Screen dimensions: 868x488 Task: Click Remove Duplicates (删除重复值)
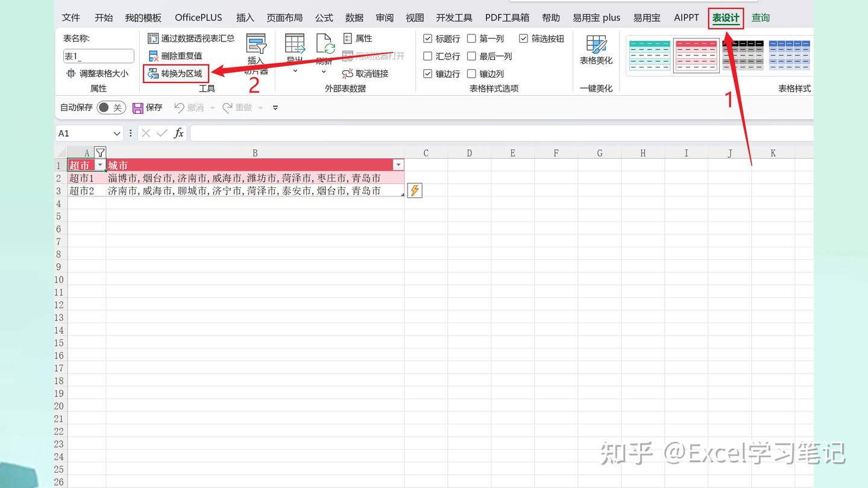tap(175, 56)
